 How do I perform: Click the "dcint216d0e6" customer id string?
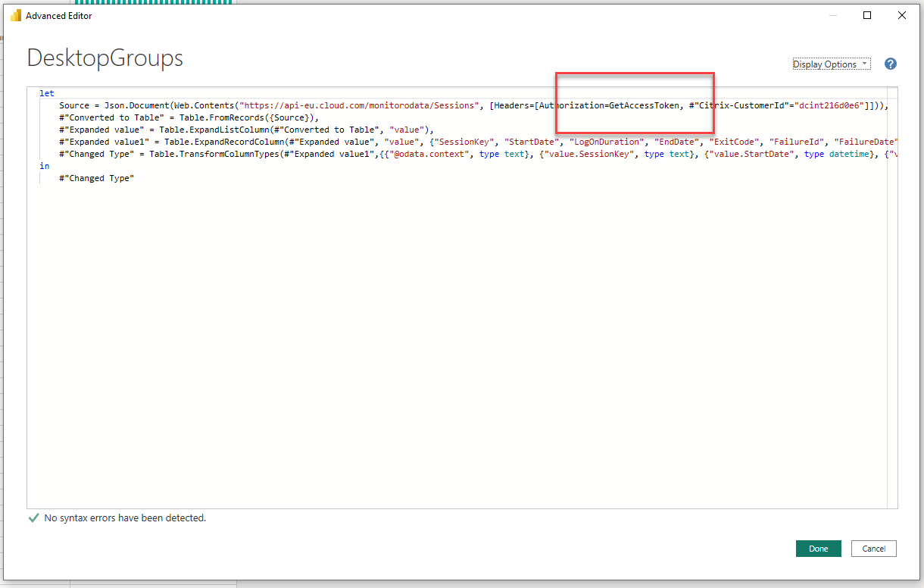831,105
